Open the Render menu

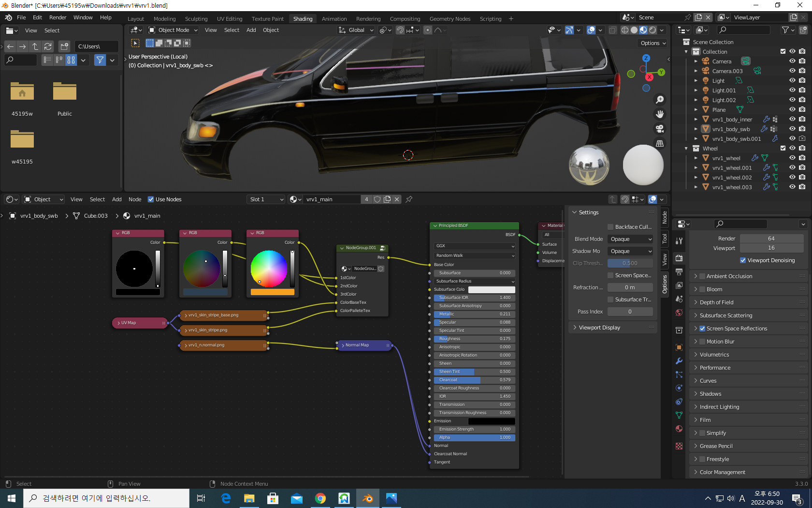[x=58, y=17]
